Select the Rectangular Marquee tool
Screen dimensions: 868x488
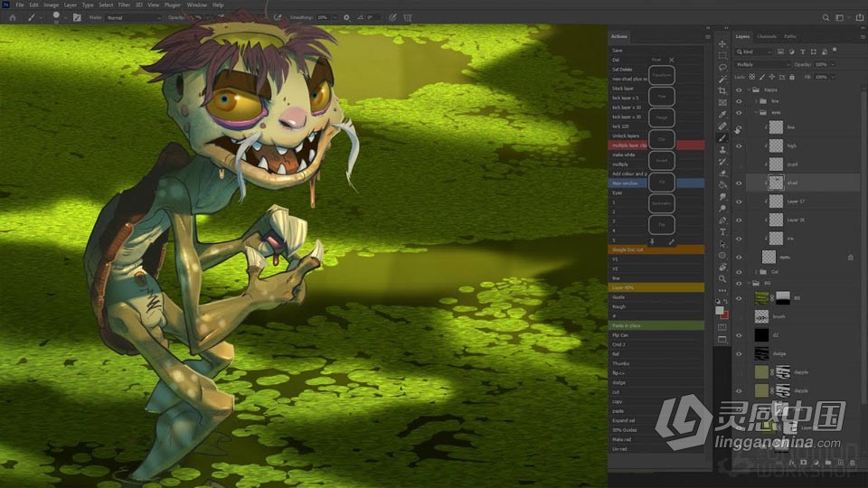(x=722, y=55)
